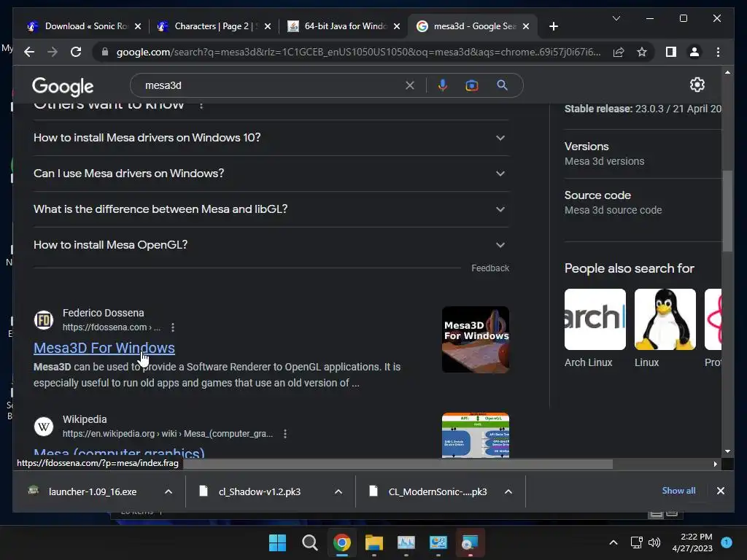Switch to Chrome on the taskbar
747x560 pixels.
[341, 542]
